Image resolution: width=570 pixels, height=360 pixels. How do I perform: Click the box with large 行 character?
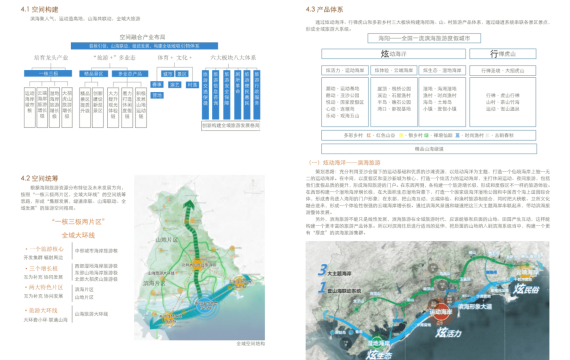(503, 54)
